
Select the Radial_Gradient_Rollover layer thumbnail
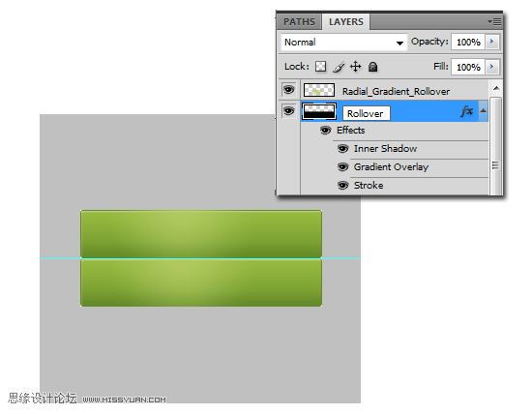(319, 90)
